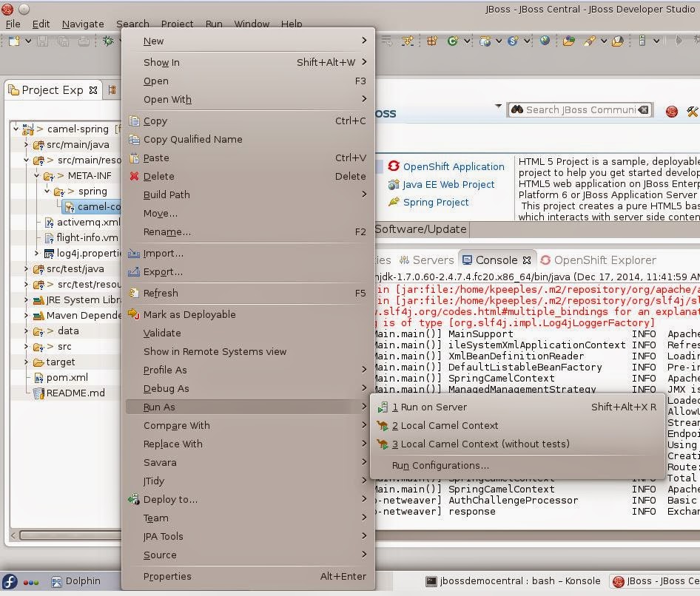Expand the src/main/java folder
Viewport: 700px width, 596px height.
pos(26,144)
